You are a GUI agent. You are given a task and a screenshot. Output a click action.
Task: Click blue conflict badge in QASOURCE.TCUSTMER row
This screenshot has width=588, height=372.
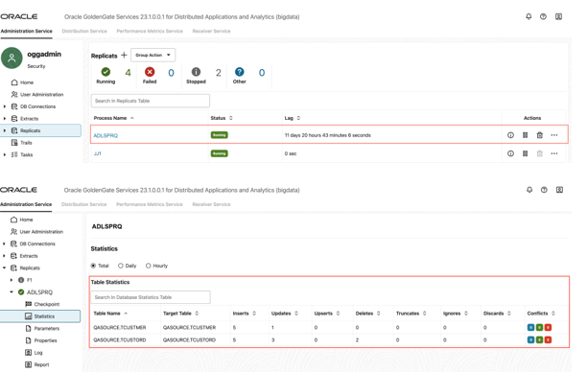tap(530, 327)
